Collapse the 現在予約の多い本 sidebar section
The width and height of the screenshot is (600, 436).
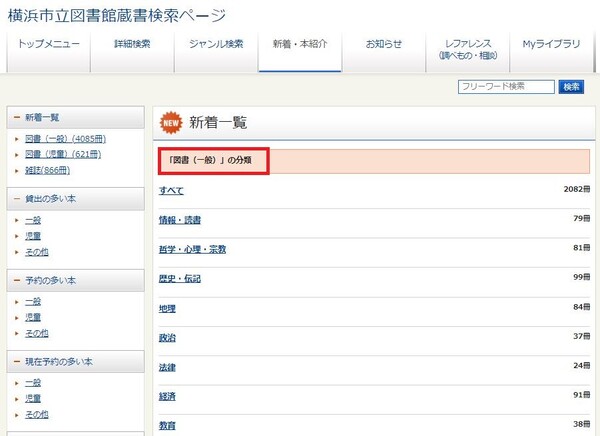tap(17, 361)
